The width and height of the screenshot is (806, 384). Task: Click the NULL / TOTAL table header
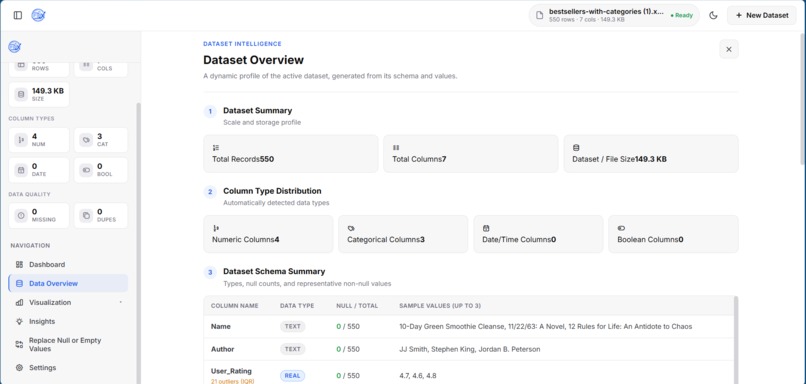(x=357, y=305)
